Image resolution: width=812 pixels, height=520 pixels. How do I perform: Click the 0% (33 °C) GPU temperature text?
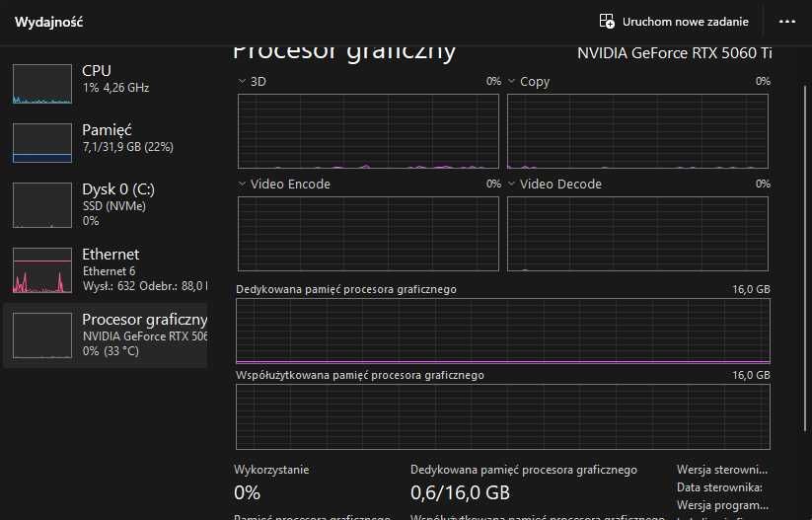coord(111,350)
